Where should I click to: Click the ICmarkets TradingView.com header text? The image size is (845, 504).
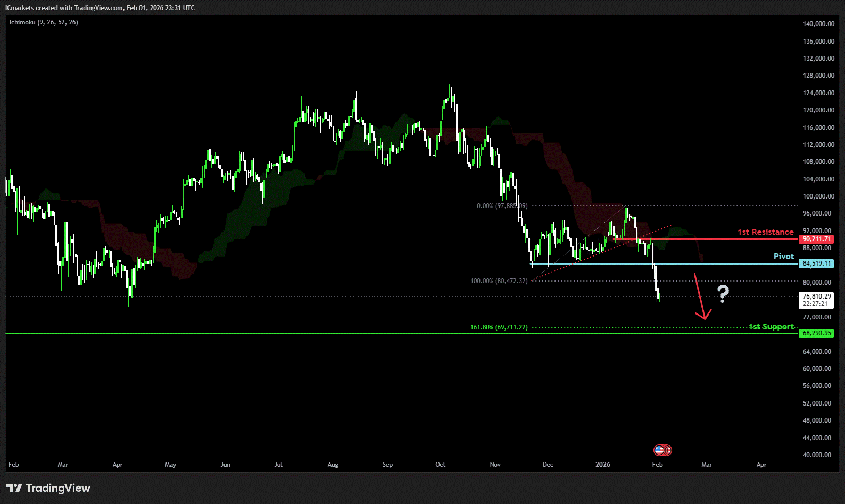pos(100,8)
